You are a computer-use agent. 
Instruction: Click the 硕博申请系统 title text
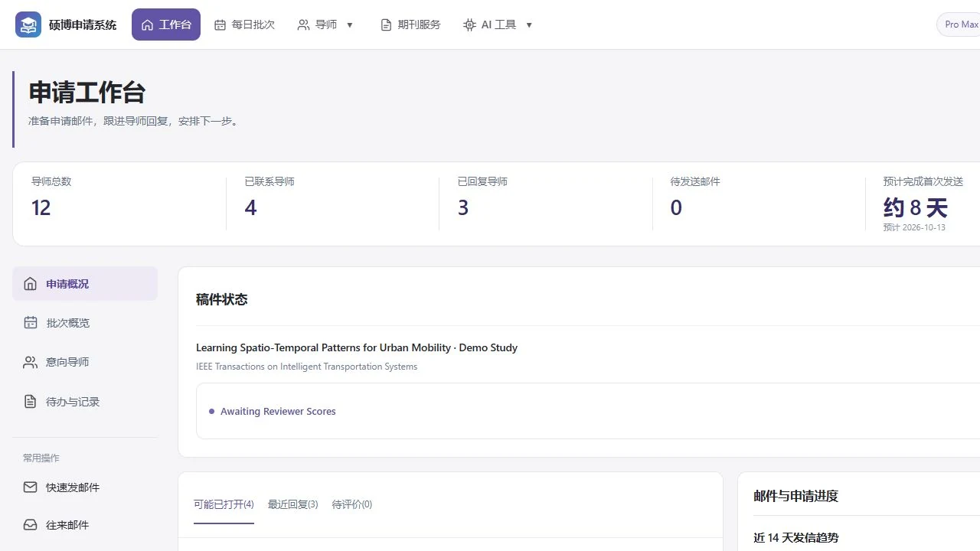tap(83, 25)
